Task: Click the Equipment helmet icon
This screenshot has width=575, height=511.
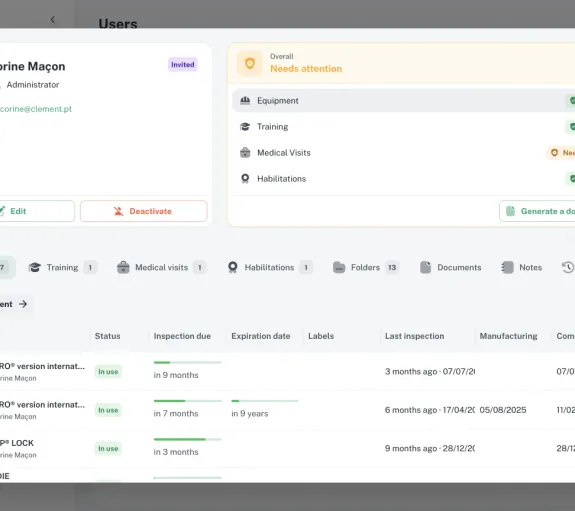Action: [x=245, y=101]
